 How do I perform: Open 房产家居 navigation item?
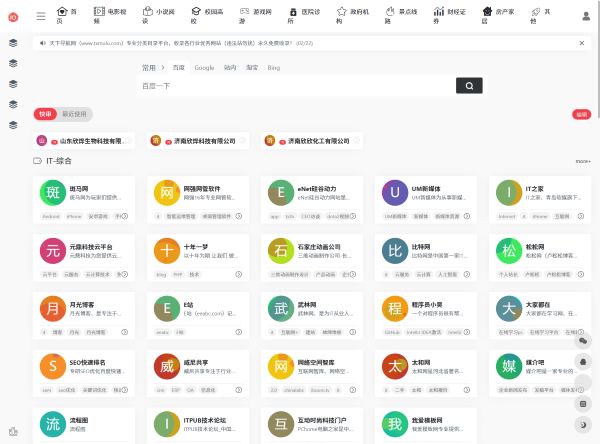coord(498,16)
